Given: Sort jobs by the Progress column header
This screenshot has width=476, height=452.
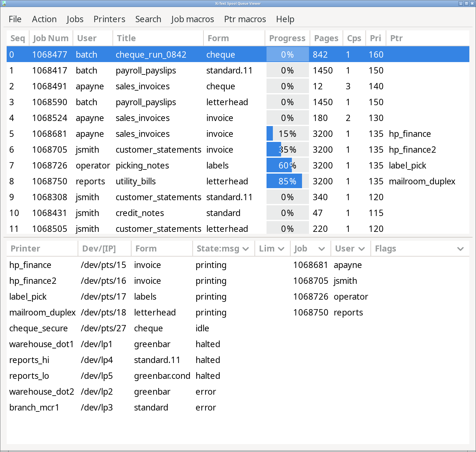Looking at the screenshot, I should (287, 38).
